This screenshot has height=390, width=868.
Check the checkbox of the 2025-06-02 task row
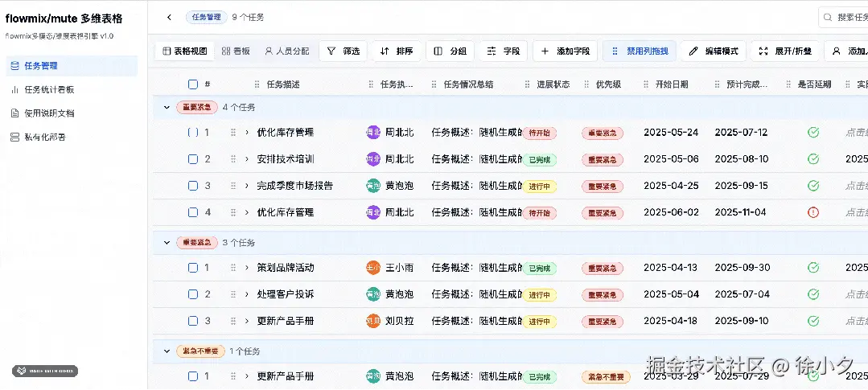pos(192,212)
